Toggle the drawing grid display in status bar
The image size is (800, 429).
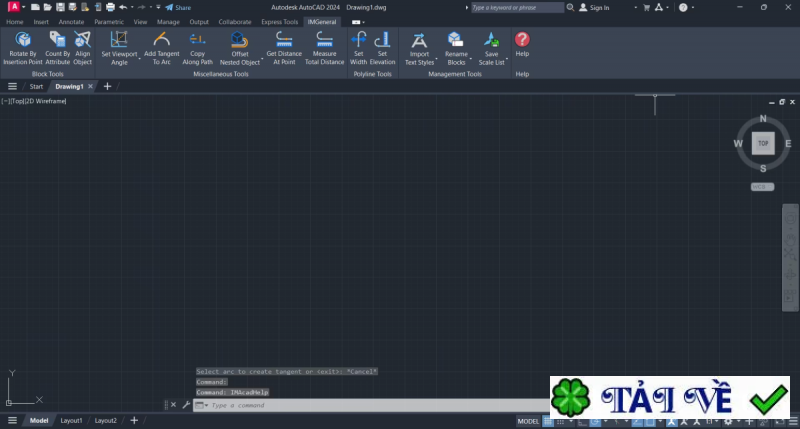point(549,421)
